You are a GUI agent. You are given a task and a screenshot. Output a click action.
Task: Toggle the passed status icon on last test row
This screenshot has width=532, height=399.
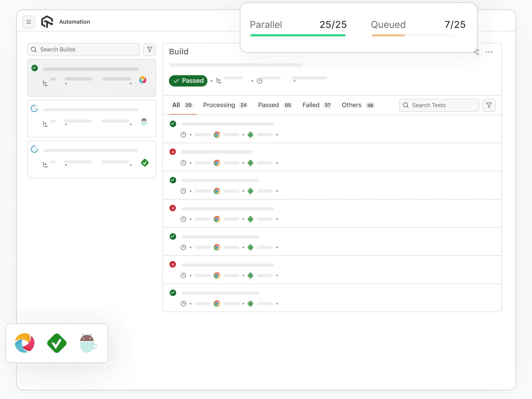pyautogui.click(x=173, y=293)
